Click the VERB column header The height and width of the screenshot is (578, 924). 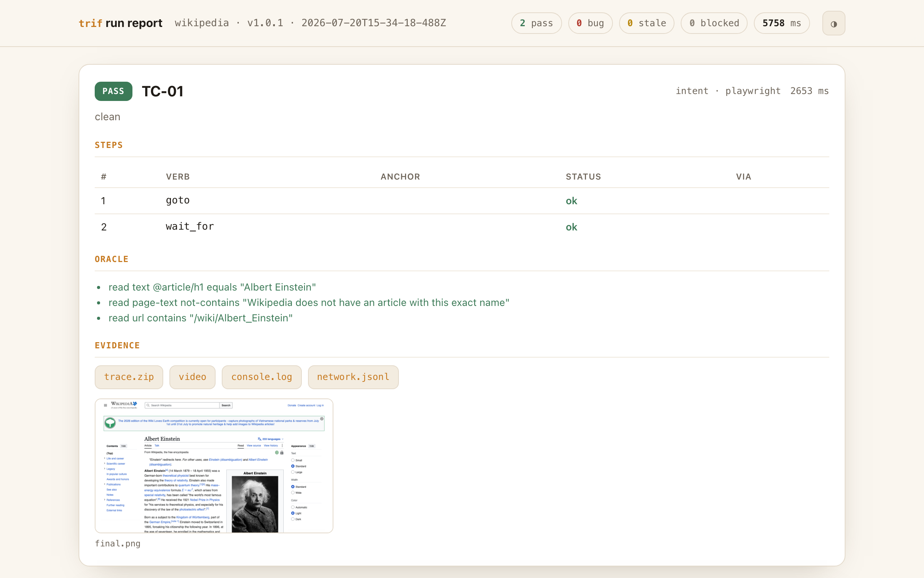(178, 176)
